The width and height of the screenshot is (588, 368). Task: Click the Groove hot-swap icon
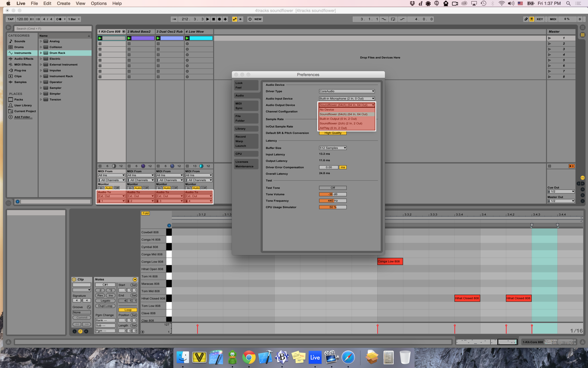[x=89, y=307]
